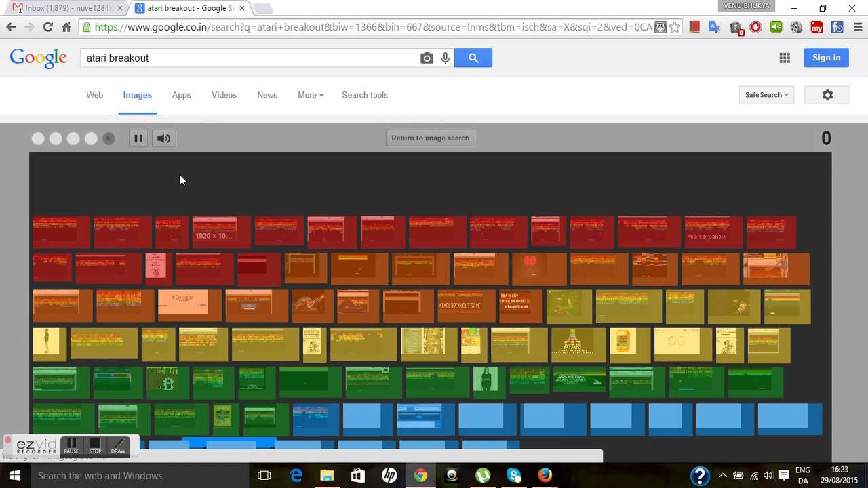The height and width of the screenshot is (488, 868).
Task: Click the tray volume speaker icon
Action: pyautogui.click(x=768, y=476)
